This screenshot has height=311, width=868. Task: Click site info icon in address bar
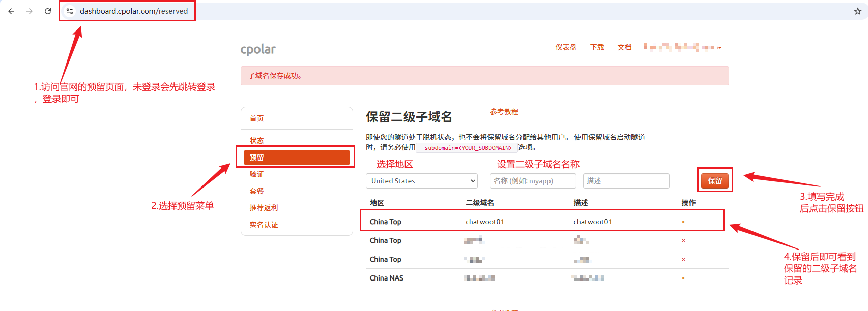pos(70,11)
